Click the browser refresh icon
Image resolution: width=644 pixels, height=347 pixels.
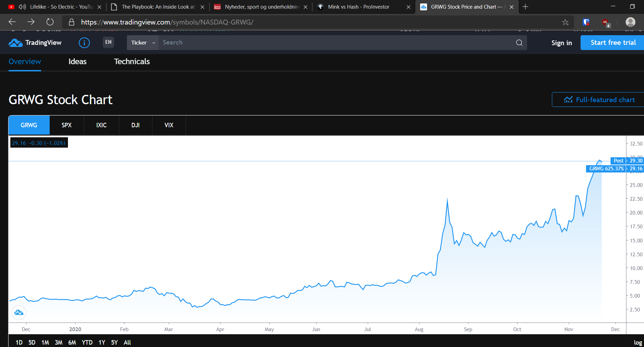[x=50, y=22]
